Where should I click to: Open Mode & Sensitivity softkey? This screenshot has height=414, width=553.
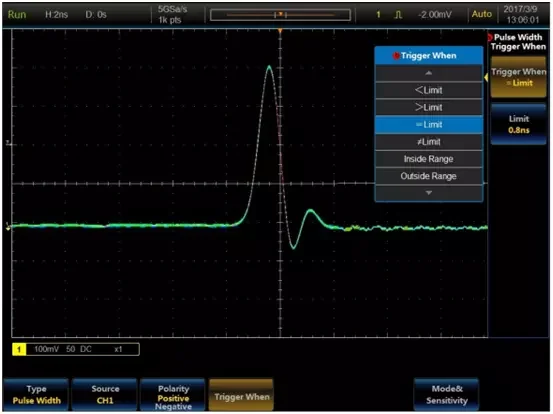446,395
